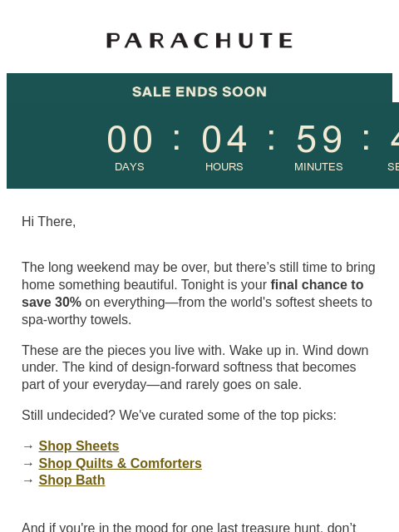Click the arrow before Shop Bath
This screenshot has height=532, width=399.
(x=27, y=480)
